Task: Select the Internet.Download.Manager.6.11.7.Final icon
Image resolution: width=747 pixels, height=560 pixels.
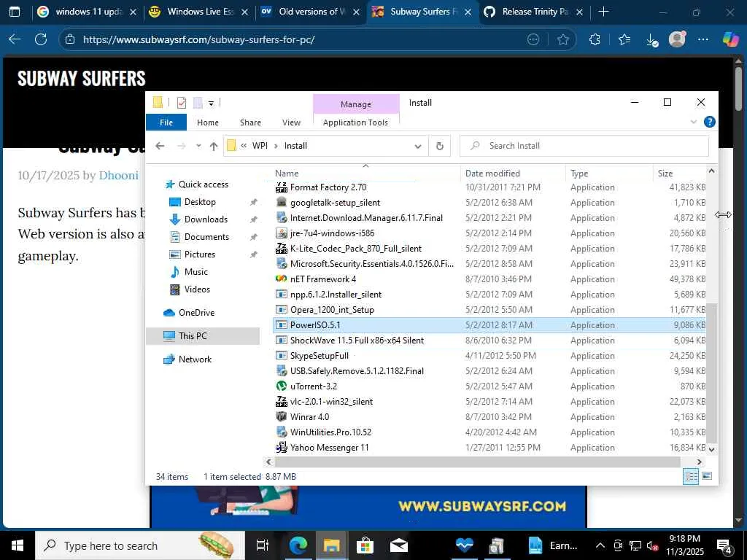Action: 282,217
